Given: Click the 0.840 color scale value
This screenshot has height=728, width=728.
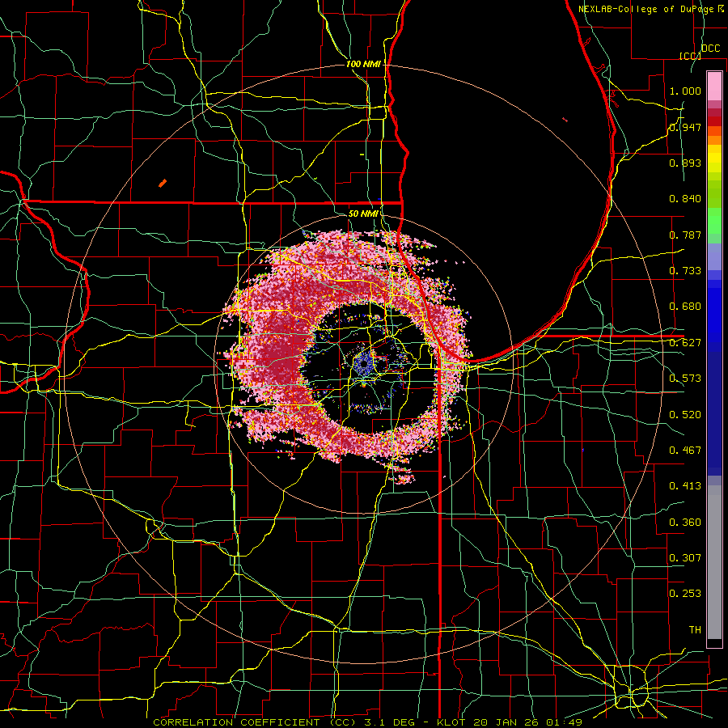Looking at the screenshot, I should click(x=685, y=199).
